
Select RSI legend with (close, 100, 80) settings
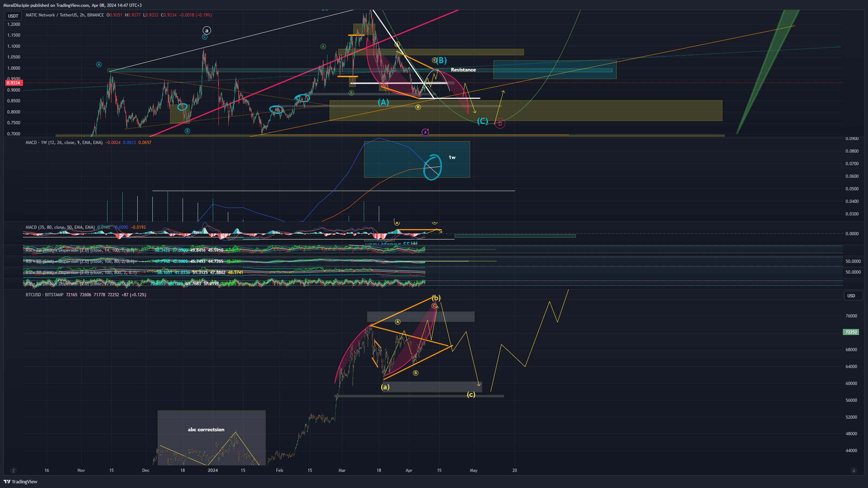pos(80,261)
